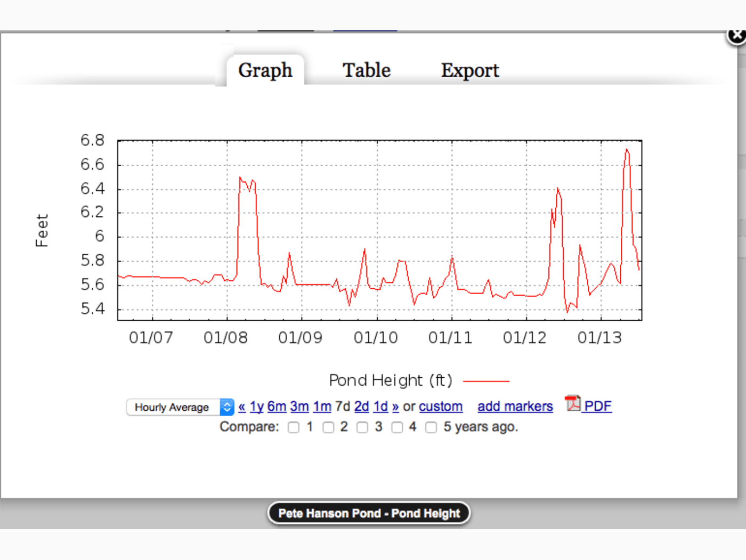Image resolution: width=746 pixels, height=560 pixels.
Task: Click the Pond Height (ft) legend label
Action: coord(391,380)
